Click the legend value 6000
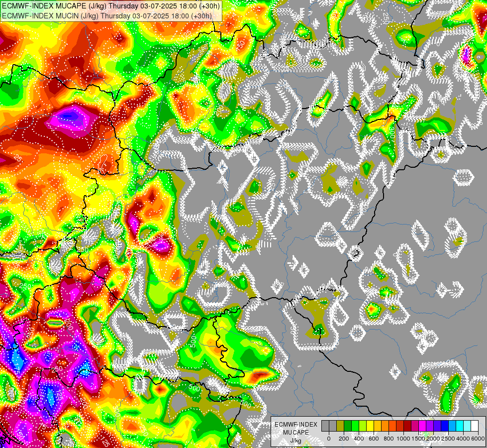This screenshot has height=448, width=487. 478,439
